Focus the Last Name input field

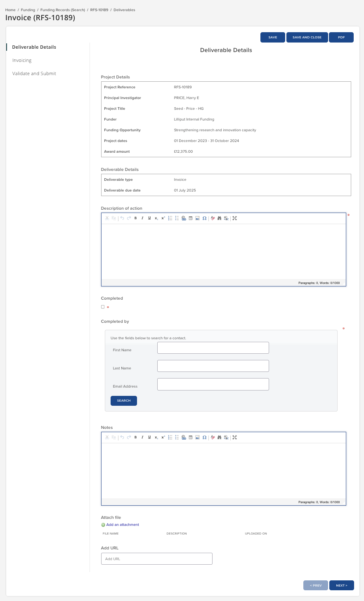click(213, 366)
